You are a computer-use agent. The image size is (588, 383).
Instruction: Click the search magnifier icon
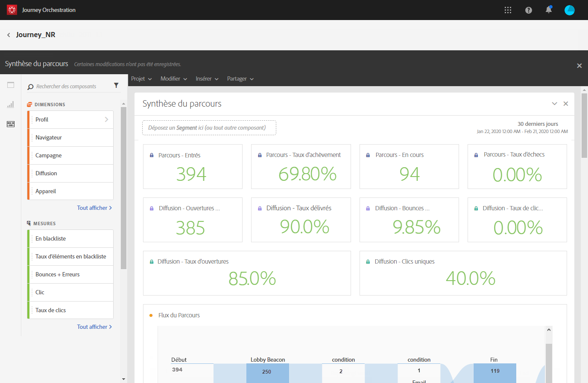click(x=30, y=87)
